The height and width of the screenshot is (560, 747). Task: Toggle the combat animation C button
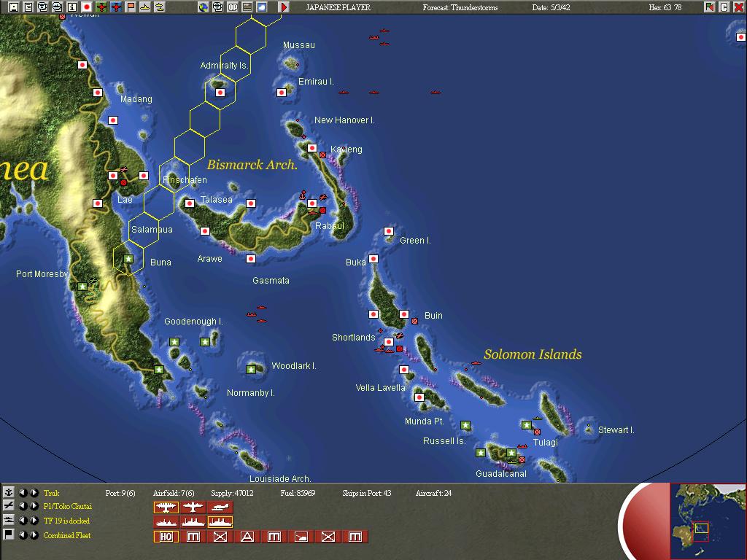click(x=724, y=7)
